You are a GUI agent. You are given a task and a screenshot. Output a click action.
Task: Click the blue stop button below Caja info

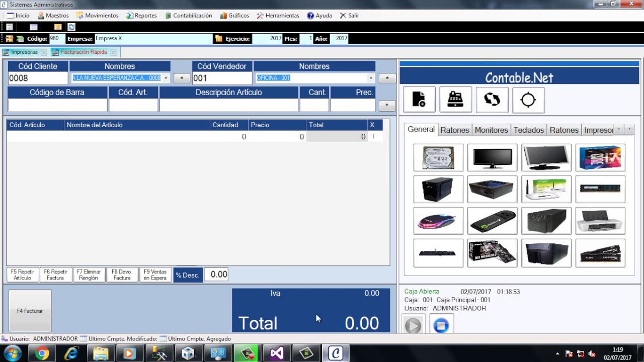441,325
